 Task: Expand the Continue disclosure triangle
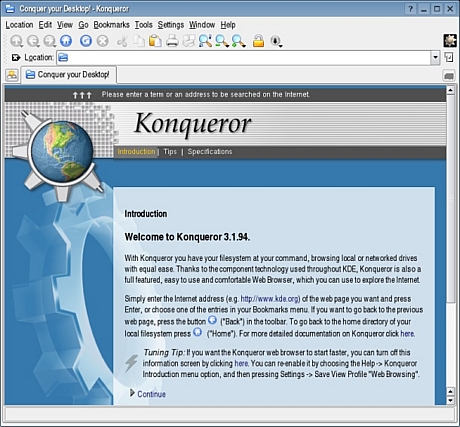tap(132, 393)
